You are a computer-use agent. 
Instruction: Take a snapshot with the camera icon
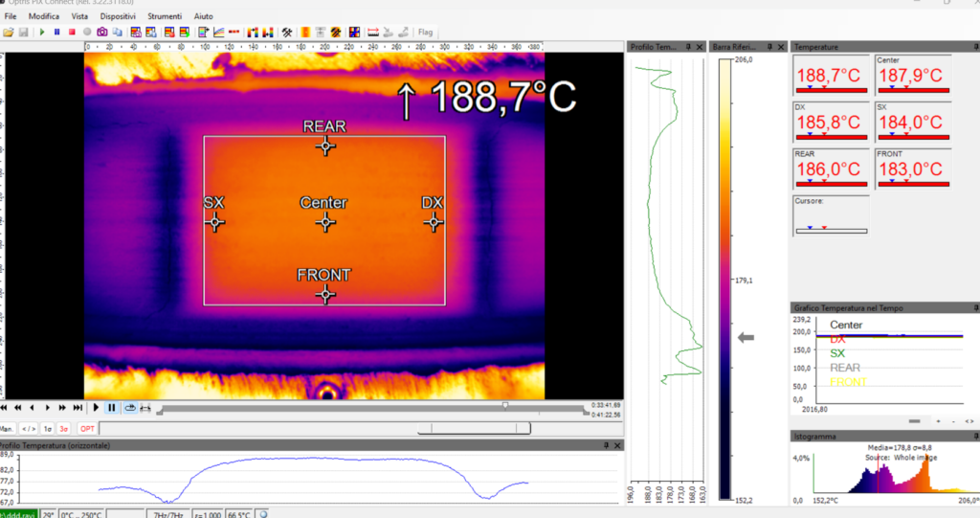[101, 32]
